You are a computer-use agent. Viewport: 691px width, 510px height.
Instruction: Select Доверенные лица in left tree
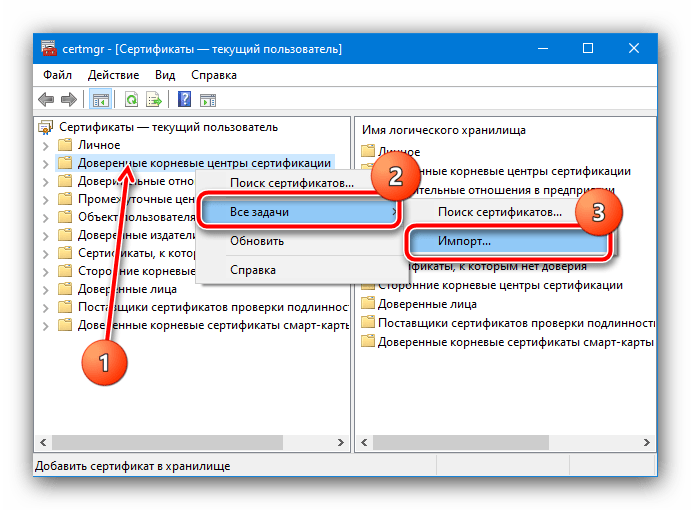(x=127, y=289)
